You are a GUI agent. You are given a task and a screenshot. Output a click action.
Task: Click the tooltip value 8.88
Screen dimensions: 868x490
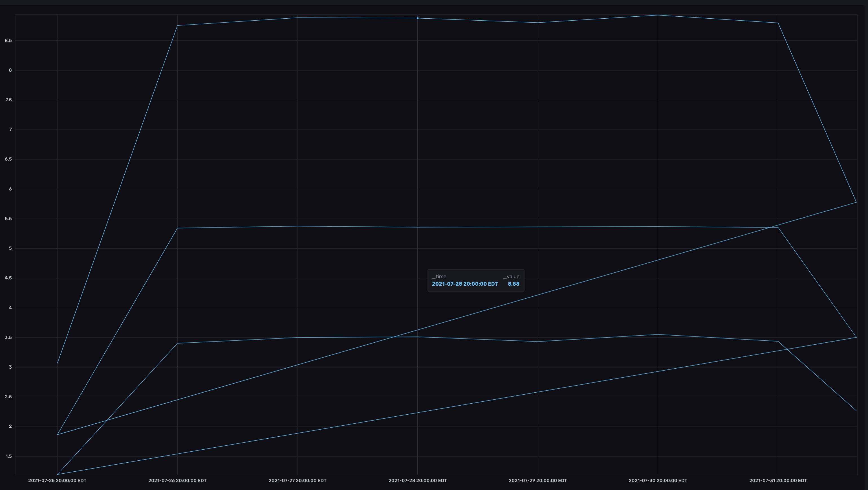(513, 284)
